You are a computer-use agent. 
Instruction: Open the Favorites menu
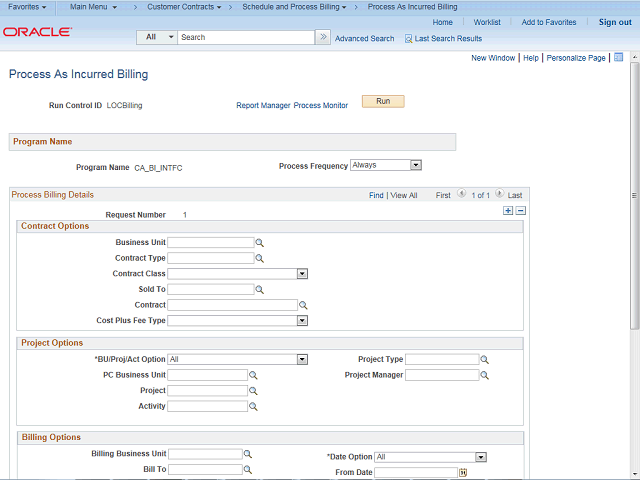(x=27, y=7)
